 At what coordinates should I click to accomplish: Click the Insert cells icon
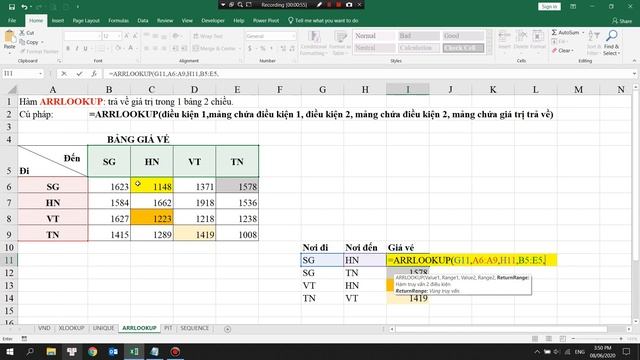[x=504, y=36]
